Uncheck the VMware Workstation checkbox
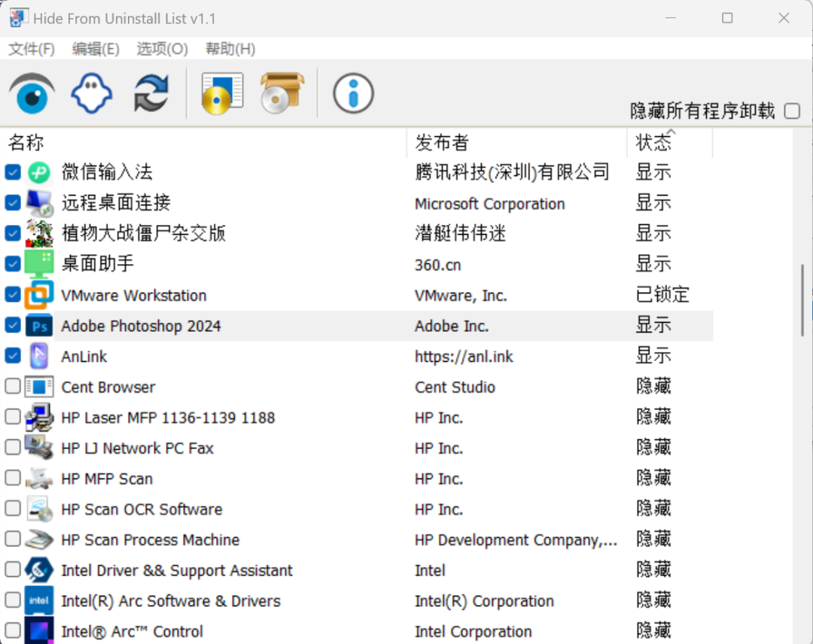This screenshot has height=644, width=813. [x=13, y=294]
